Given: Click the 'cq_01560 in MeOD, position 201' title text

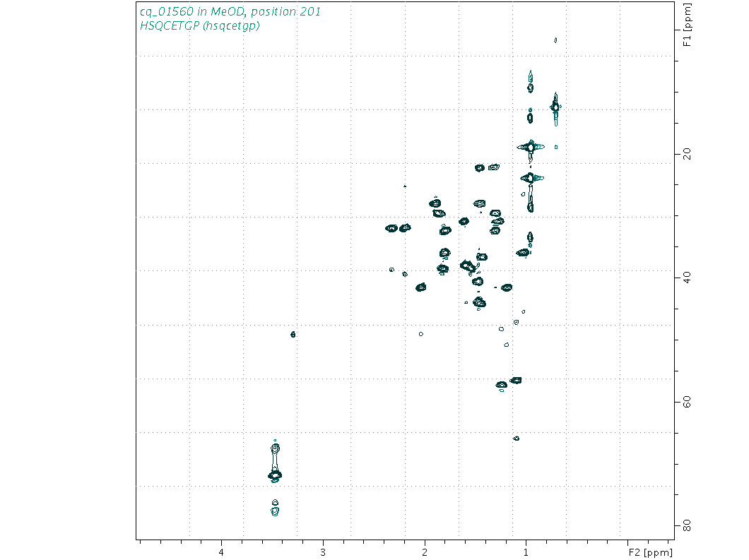Looking at the screenshot, I should 230,11.
